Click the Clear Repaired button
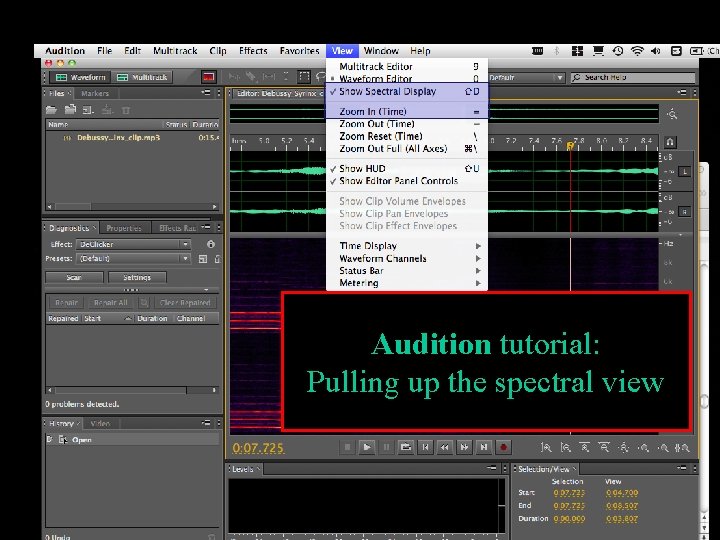Screen dimensions: 720x540 pos(185,303)
